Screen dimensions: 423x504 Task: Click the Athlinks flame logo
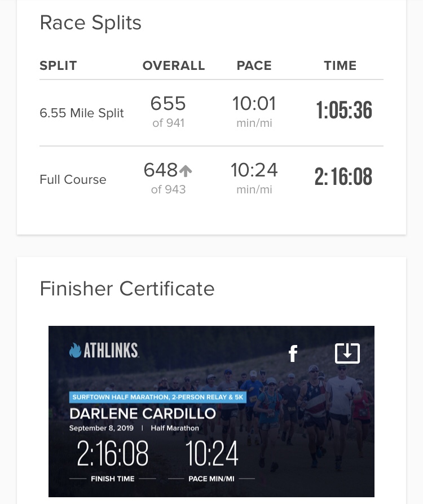coord(75,351)
